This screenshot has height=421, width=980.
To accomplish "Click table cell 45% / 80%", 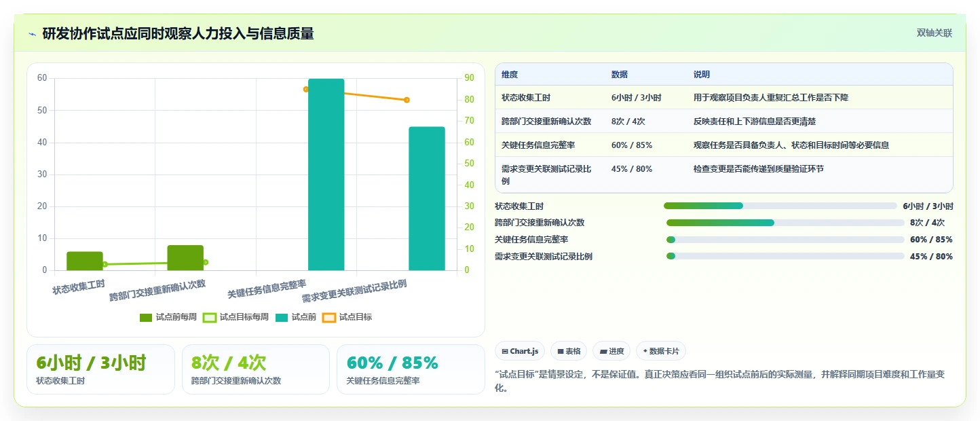I will point(631,168).
